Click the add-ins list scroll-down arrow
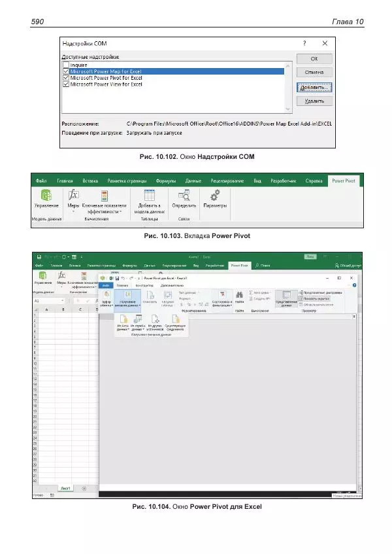Screen dimensions: 392x554 point(288,109)
